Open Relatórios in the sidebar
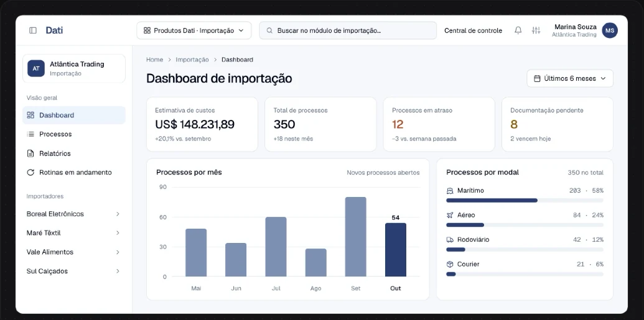Image resolution: width=644 pixels, height=320 pixels. [74, 153]
